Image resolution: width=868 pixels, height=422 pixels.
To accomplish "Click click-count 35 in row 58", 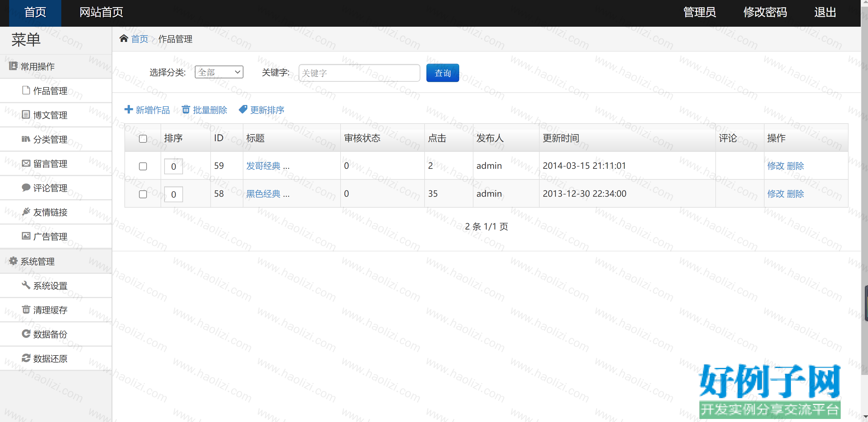I will [x=433, y=194].
